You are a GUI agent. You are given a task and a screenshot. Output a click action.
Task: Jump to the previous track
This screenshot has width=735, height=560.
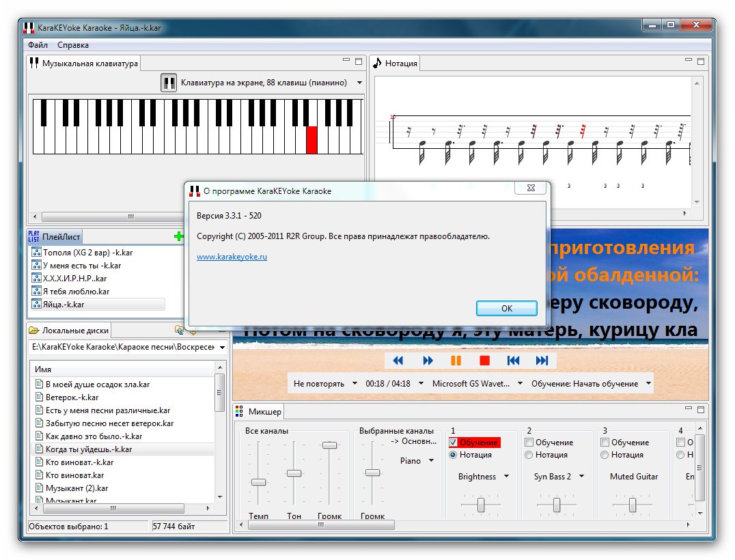click(x=513, y=361)
